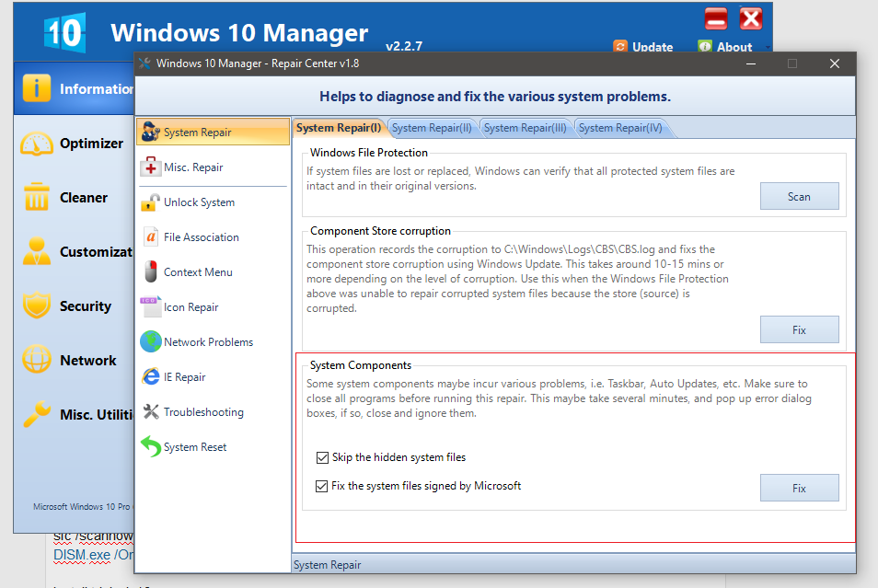878x588 pixels.
Task: Click the 'System Components' group title
Action: (361, 365)
